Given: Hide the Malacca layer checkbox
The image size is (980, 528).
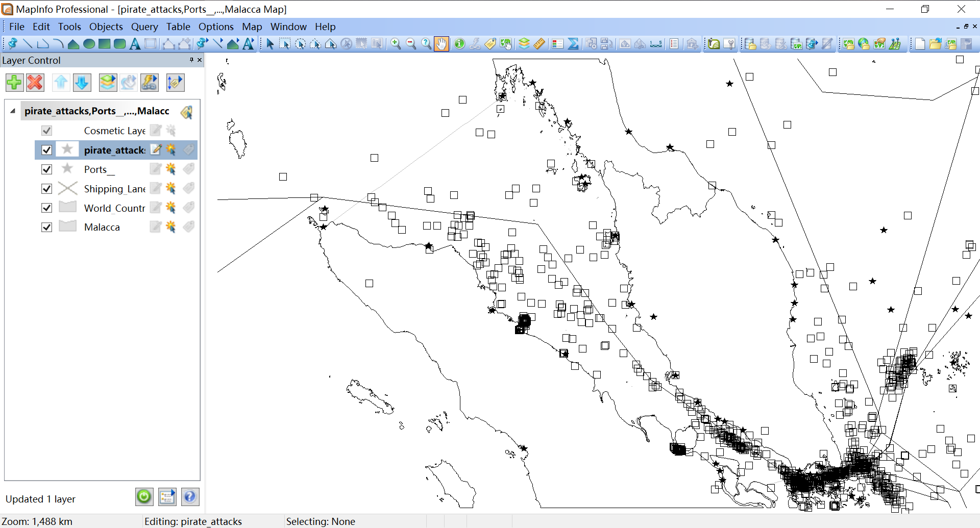Looking at the screenshot, I should [x=46, y=227].
